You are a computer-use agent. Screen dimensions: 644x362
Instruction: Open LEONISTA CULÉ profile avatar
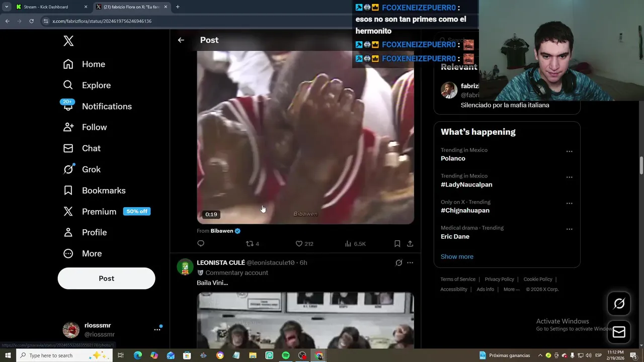click(x=185, y=266)
